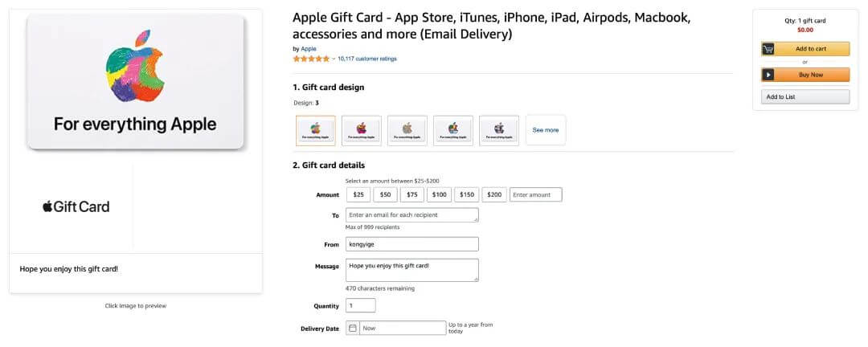Open the Add to List dropdown
The width and height of the screenshot is (868, 347).
tap(805, 96)
